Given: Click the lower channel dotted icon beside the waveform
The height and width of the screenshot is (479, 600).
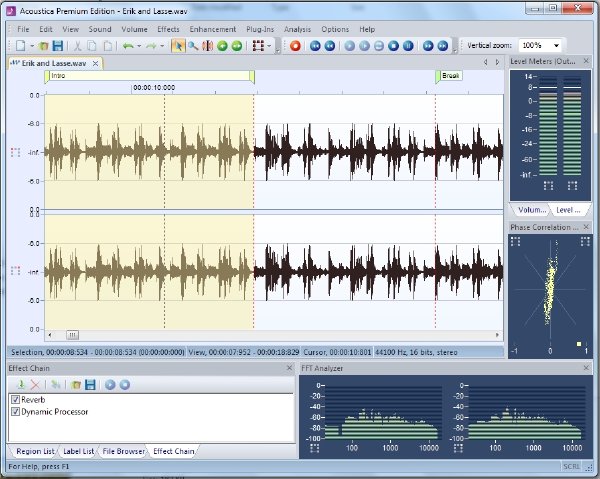Looking at the screenshot, I should [x=16, y=271].
